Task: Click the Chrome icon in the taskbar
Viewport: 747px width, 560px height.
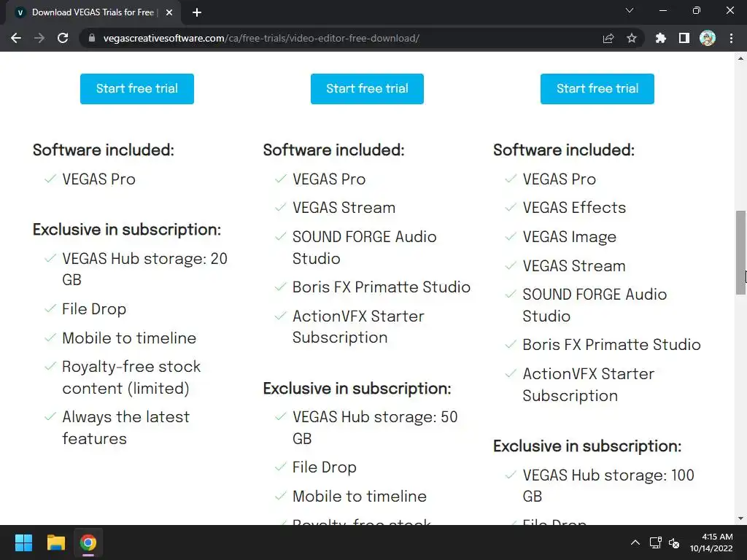Action: [x=88, y=542]
